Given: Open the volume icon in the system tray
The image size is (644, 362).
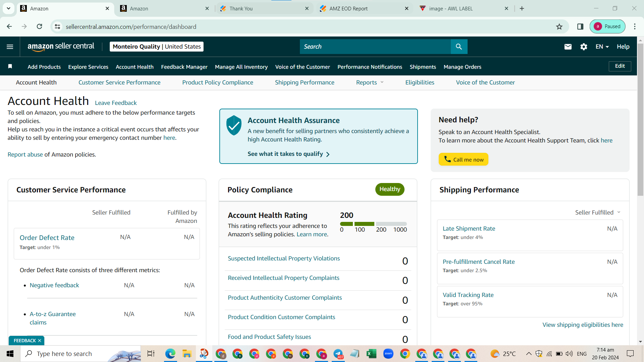Looking at the screenshot, I should pos(569,354).
